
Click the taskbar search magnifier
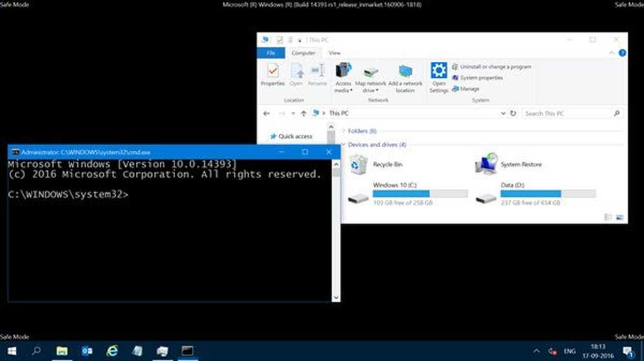click(37, 351)
